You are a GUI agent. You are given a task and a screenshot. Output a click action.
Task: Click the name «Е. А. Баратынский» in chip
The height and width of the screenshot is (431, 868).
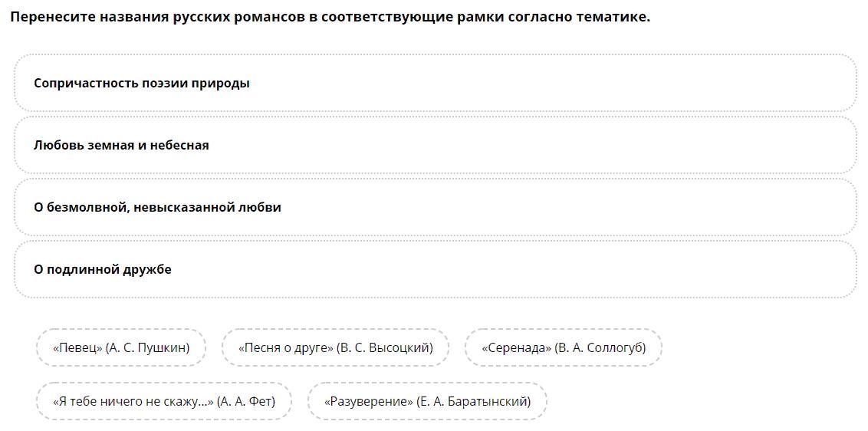(475, 401)
